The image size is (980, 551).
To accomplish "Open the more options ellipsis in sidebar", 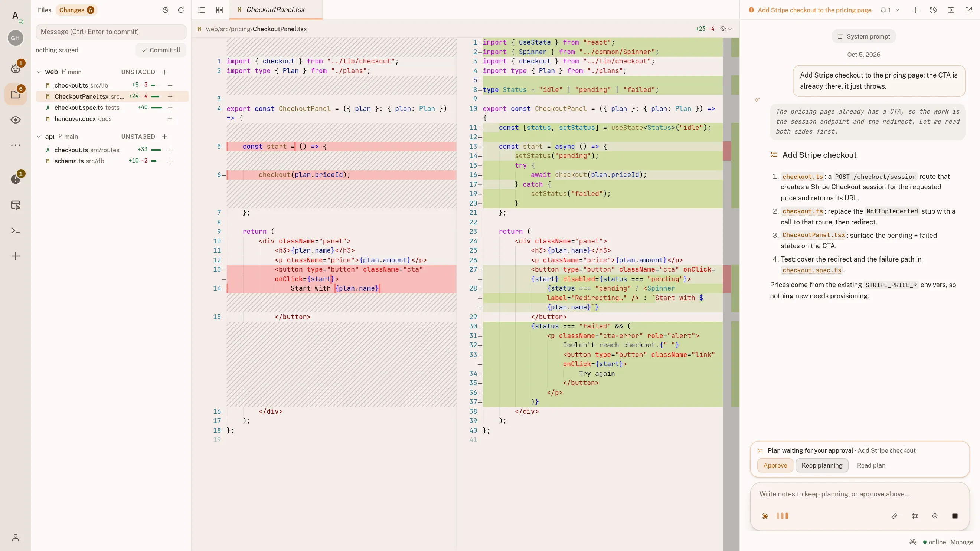I will click(x=16, y=145).
